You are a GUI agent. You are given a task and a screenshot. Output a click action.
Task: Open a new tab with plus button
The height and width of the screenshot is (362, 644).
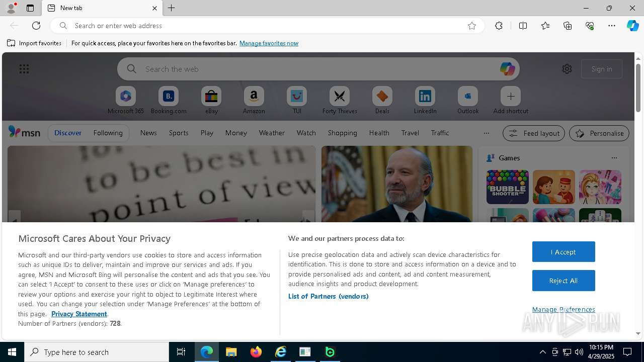pos(172,8)
